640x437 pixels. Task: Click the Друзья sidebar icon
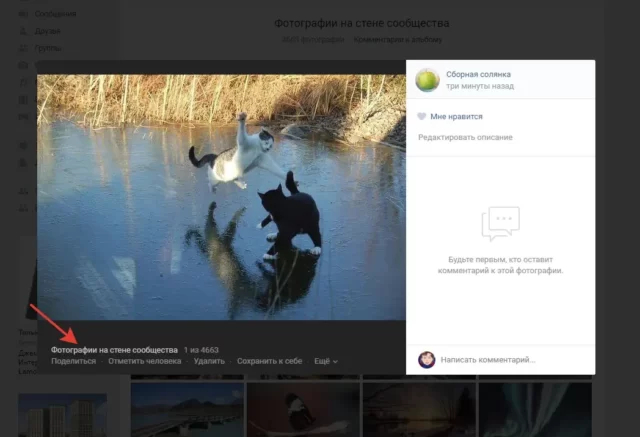click(23, 31)
